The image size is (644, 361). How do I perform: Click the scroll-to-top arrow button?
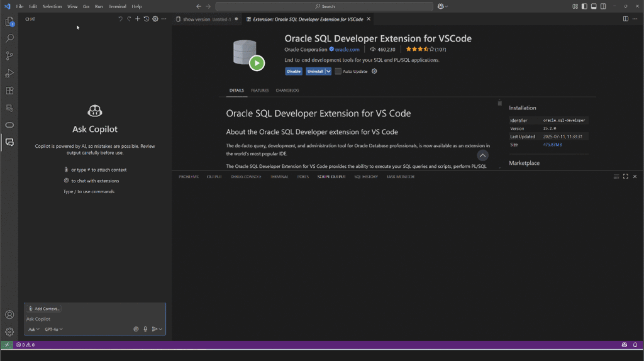pos(482,155)
